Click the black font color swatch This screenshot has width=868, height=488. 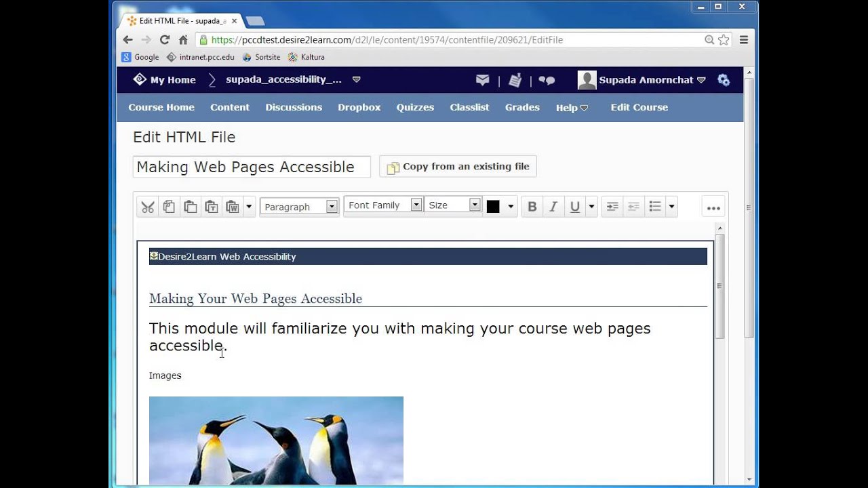point(493,207)
